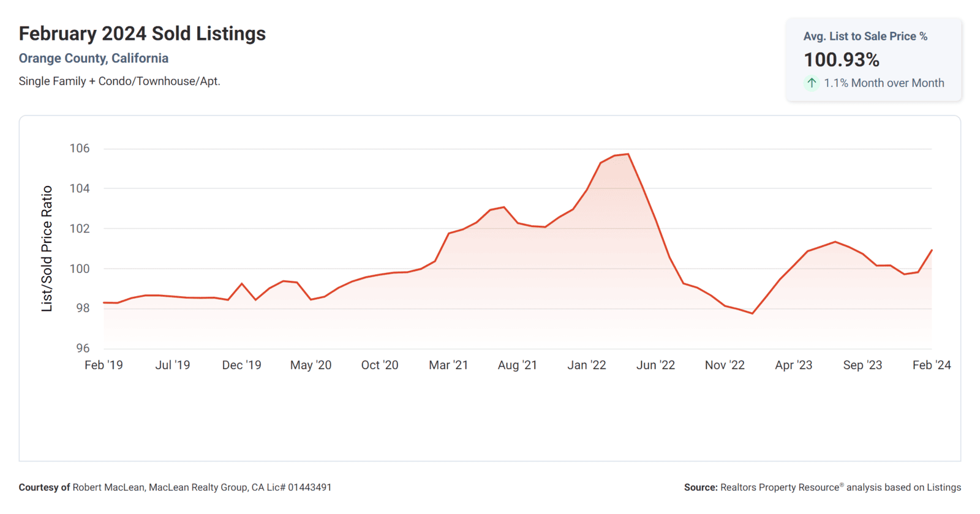Click the Oct '20 x-axis label
The width and height of the screenshot is (980, 514).
point(380,365)
